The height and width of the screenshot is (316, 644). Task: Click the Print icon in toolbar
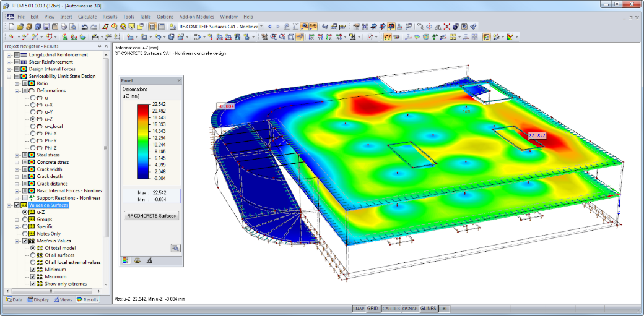(x=64, y=27)
